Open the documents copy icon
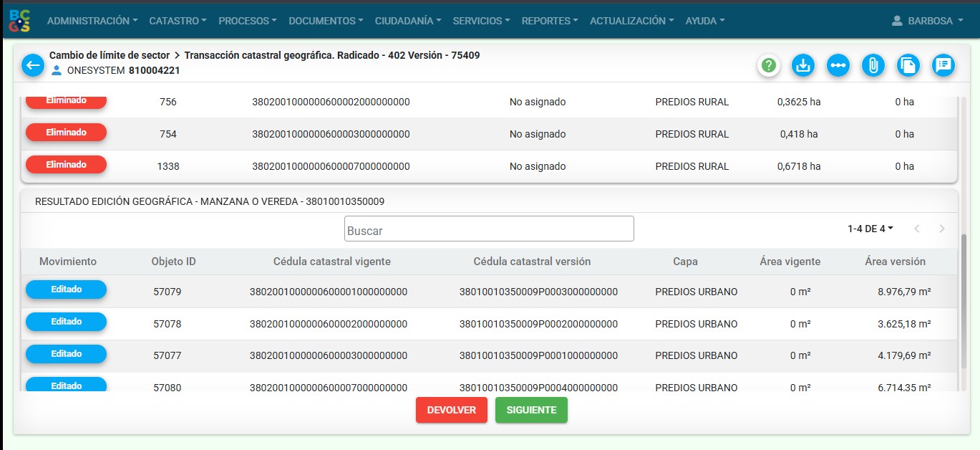 click(908, 66)
